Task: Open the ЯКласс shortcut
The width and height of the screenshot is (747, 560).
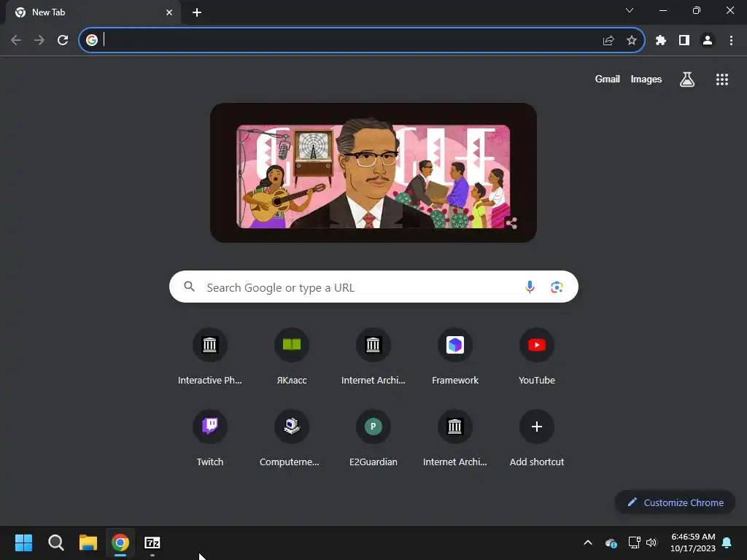Action: click(x=292, y=356)
